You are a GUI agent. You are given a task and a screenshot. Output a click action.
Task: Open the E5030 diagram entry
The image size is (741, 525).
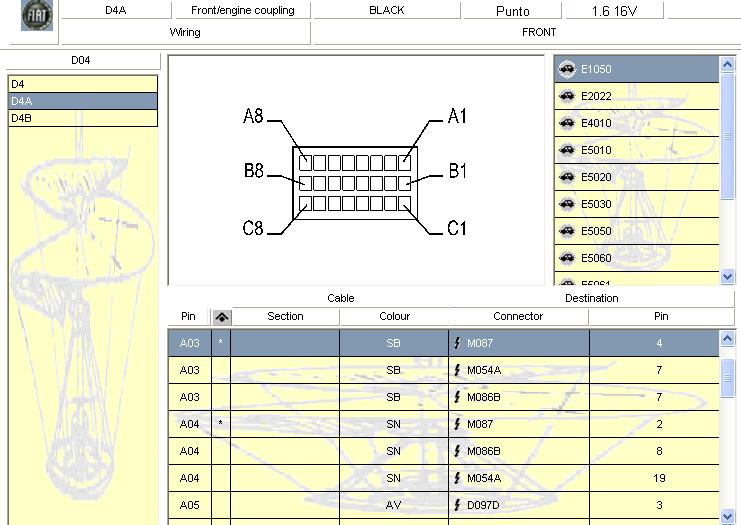[x=637, y=204]
